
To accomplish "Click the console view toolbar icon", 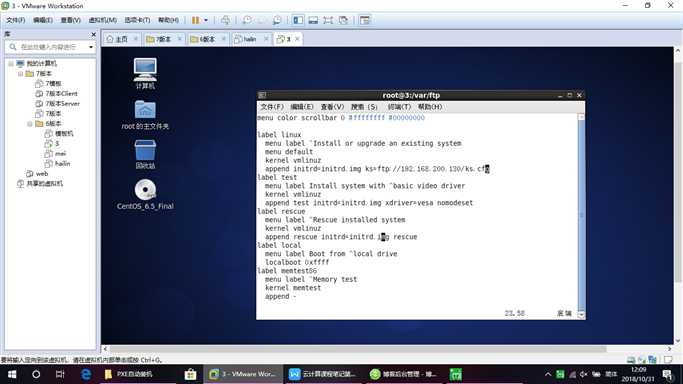I will tap(365, 20).
